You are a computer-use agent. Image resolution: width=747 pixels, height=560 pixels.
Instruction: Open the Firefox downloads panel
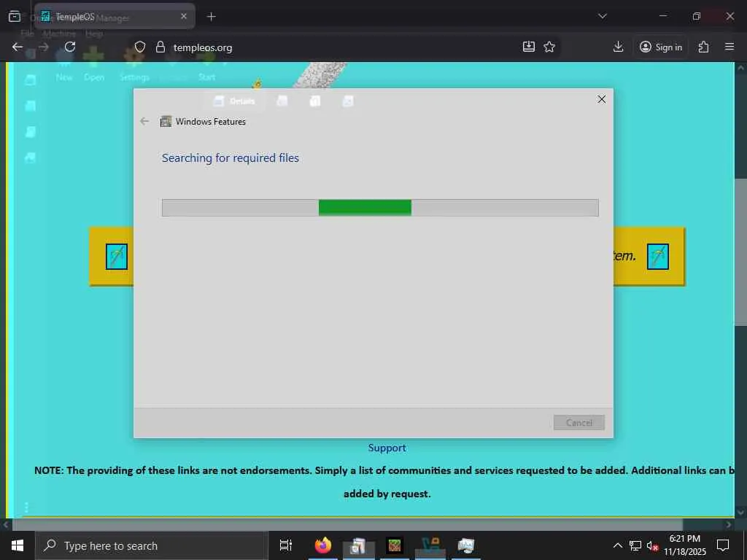click(619, 47)
